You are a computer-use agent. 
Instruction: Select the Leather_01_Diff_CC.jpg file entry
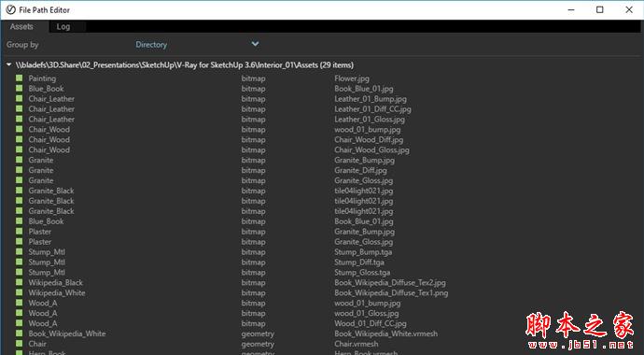point(372,109)
